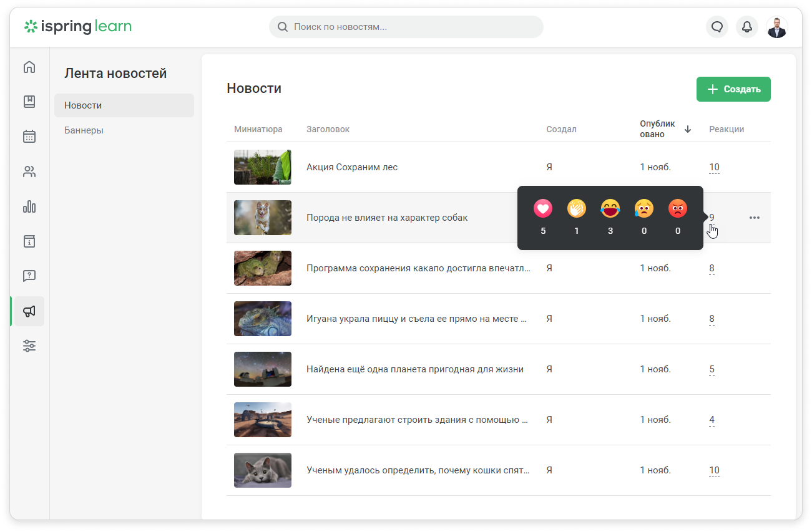Image resolution: width=812 pixels, height=532 pixels.
Task: Open news Порода не влияет на характер собак
Action: coord(387,218)
